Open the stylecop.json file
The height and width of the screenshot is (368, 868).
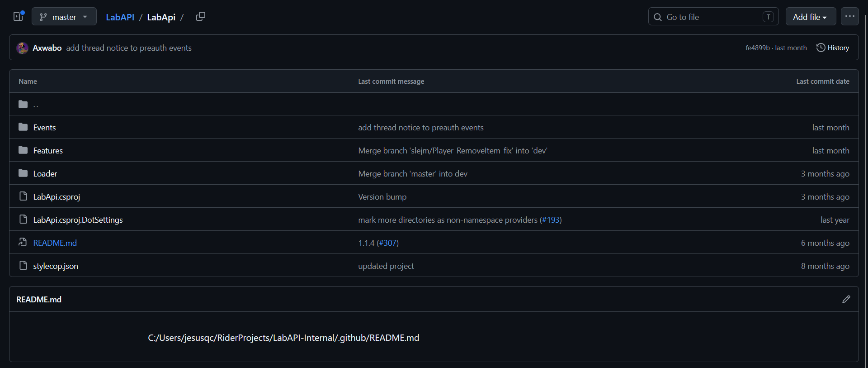coord(56,266)
